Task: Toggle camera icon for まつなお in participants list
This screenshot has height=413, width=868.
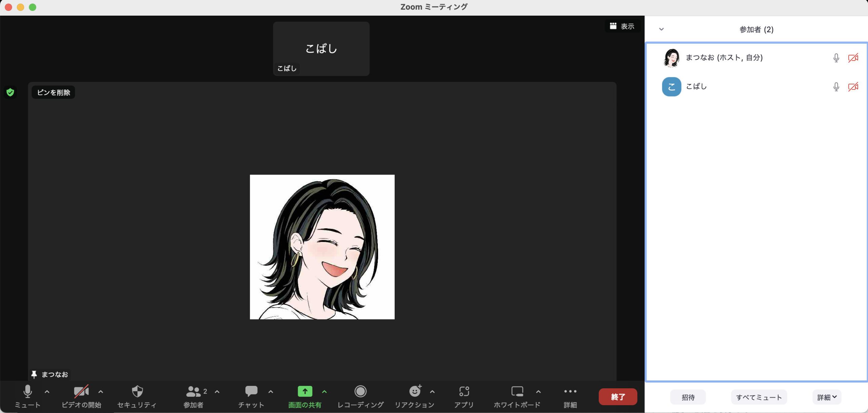Action: [x=853, y=58]
